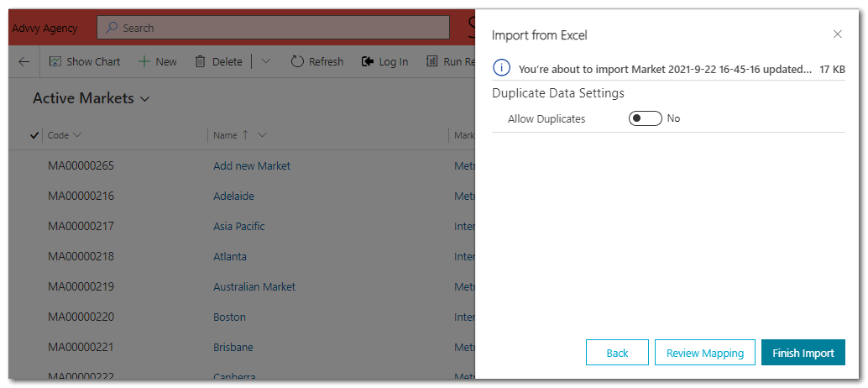
Task: Expand the Delete split-button dropdown arrow
Action: click(266, 61)
